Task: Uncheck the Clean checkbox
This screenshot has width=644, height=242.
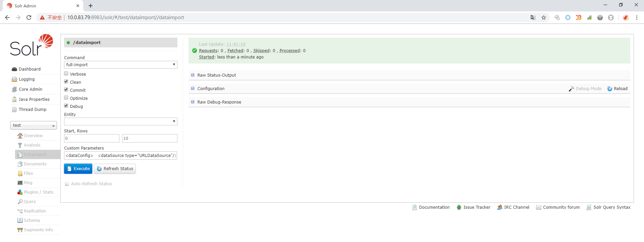Action: click(x=66, y=82)
